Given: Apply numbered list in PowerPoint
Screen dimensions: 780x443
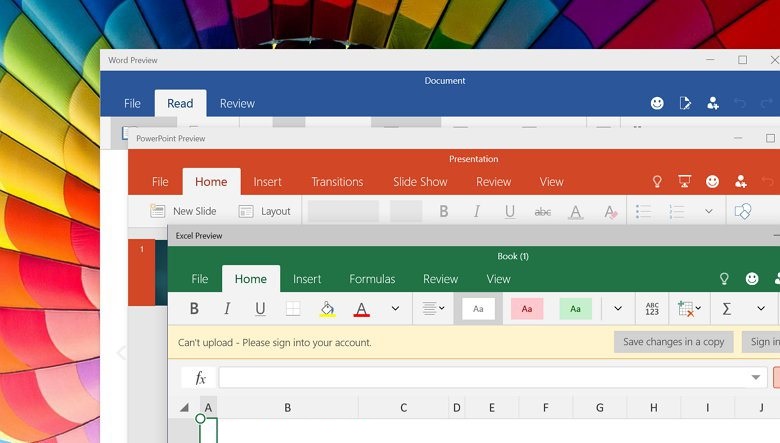Looking at the screenshot, I should coord(677,212).
